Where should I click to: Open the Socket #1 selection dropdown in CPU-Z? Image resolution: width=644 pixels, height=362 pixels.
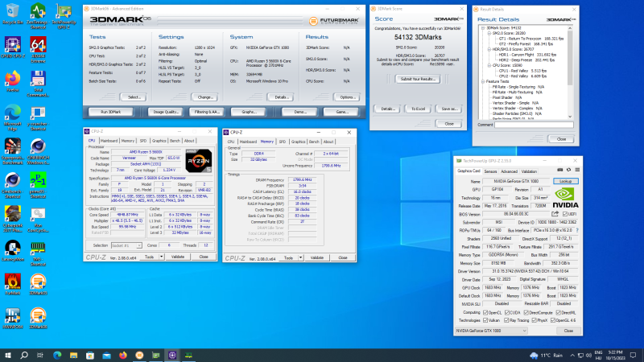[x=126, y=245]
